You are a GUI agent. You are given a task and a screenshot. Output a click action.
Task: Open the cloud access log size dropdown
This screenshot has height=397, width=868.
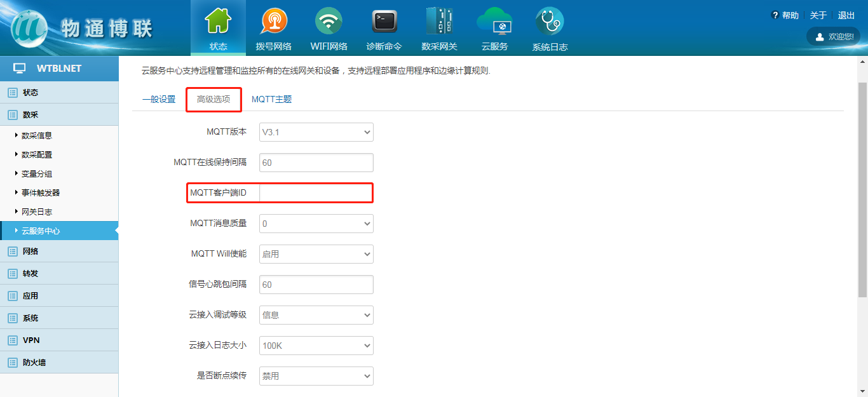pyautogui.click(x=316, y=346)
